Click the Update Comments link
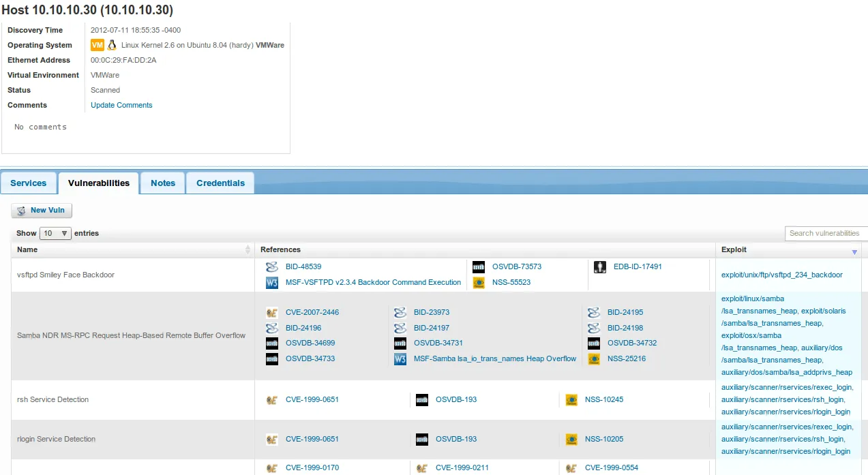 click(x=121, y=106)
